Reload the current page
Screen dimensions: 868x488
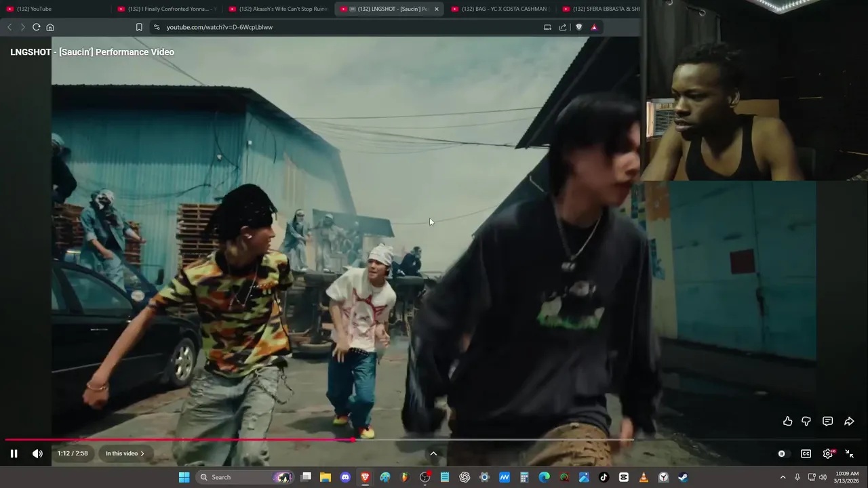click(x=36, y=27)
